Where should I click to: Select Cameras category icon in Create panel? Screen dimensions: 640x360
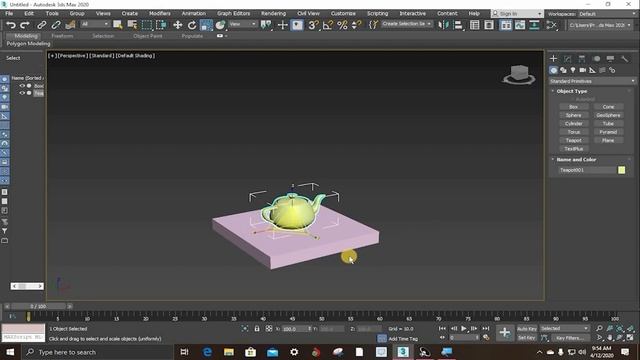click(583, 70)
